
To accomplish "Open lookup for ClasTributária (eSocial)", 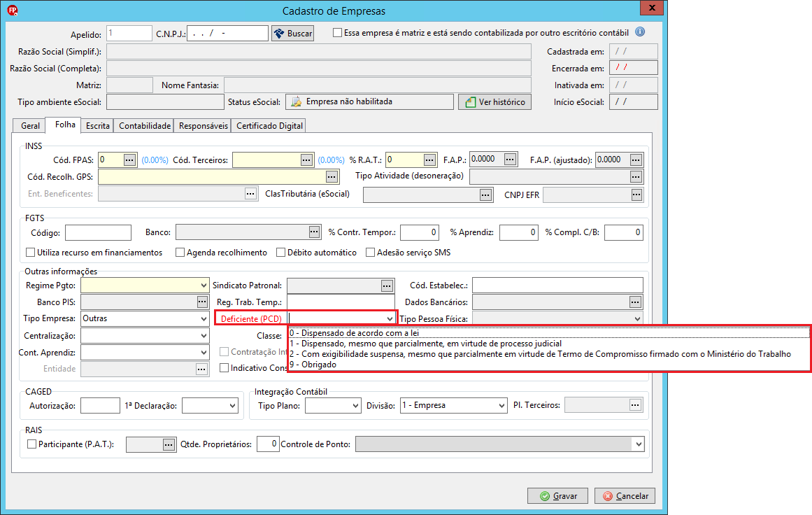I will tap(485, 195).
